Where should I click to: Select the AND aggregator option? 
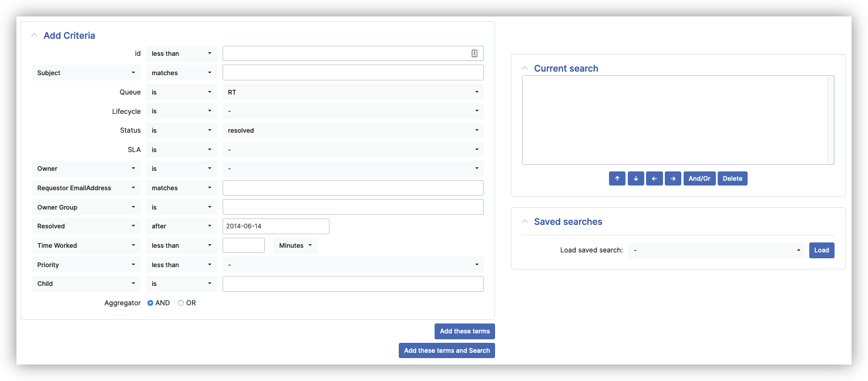150,303
